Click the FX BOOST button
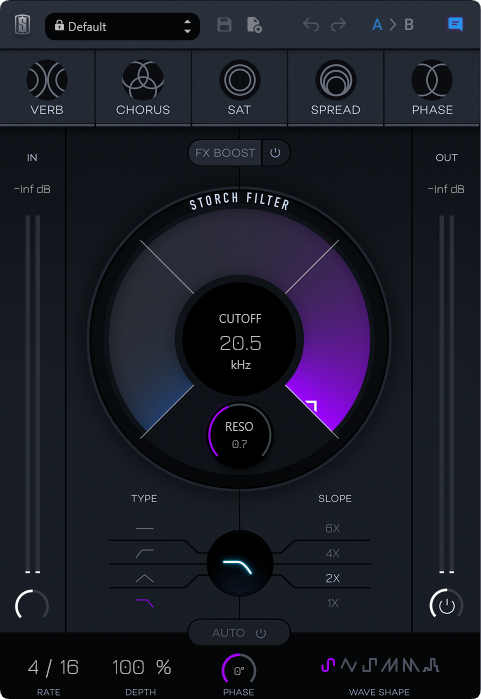481x699 pixels. 225,153
